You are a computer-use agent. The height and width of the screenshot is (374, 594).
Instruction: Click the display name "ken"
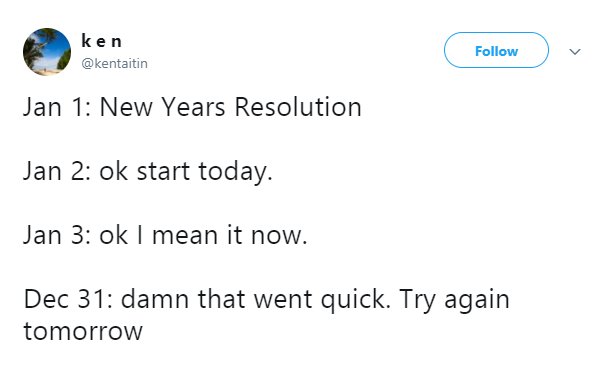[x=102, y=41]
